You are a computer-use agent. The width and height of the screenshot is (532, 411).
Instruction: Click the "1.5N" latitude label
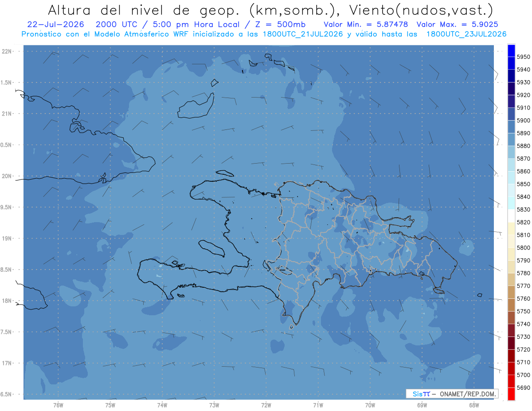point(7,82)
